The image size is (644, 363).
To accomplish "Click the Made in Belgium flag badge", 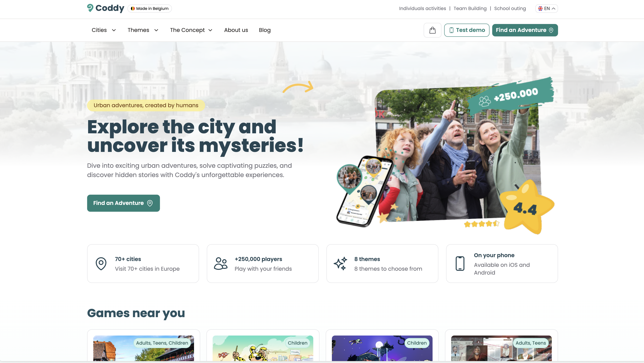I will pyautogui.click(x=149, y=9).
